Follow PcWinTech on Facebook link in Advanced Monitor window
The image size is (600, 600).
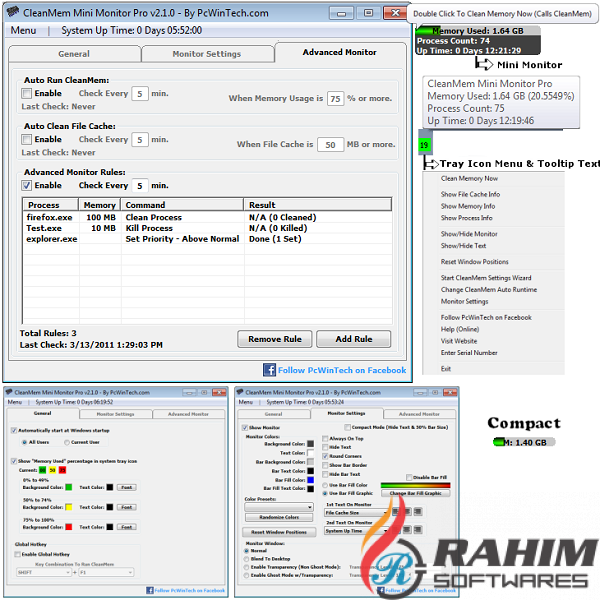tap(342, 370)
